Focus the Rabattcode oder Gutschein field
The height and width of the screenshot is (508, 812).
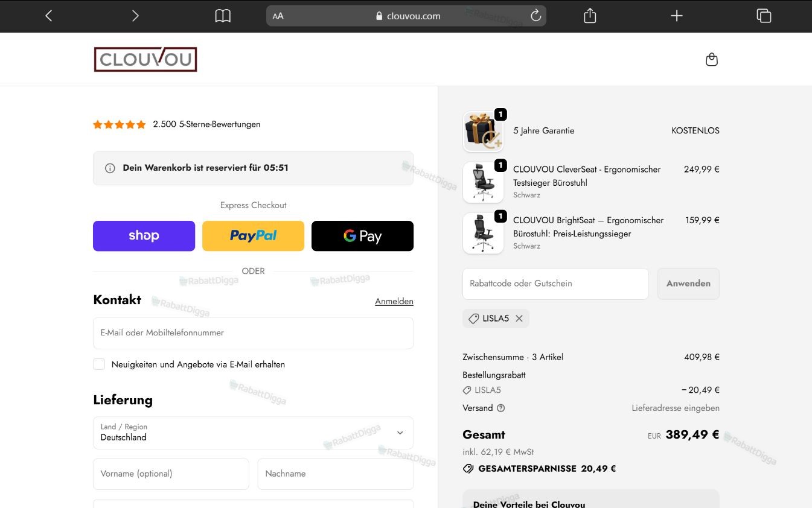pos(555,284)
